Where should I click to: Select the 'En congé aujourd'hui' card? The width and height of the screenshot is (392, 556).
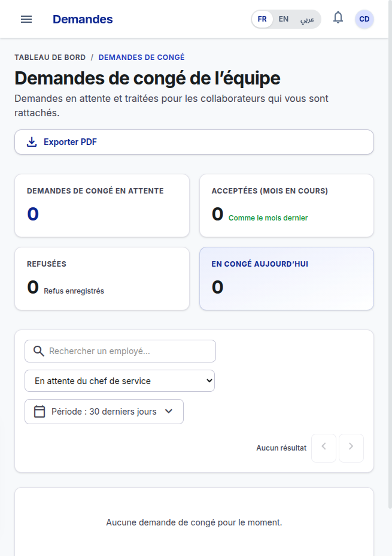pyautogui.click(x=287, y=279)
